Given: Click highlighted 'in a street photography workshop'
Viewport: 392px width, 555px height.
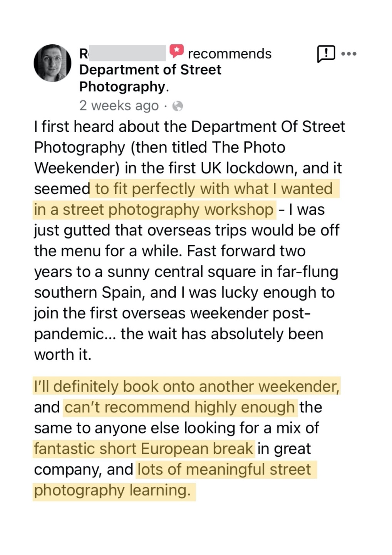Looking at the screenshot, I should (x=154, y=210).
